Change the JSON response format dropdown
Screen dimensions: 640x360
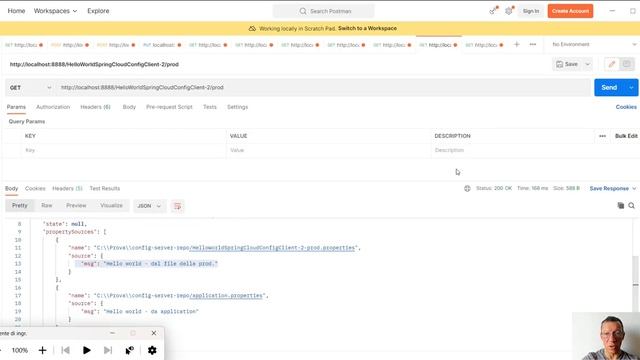click(x=149, y=206)
